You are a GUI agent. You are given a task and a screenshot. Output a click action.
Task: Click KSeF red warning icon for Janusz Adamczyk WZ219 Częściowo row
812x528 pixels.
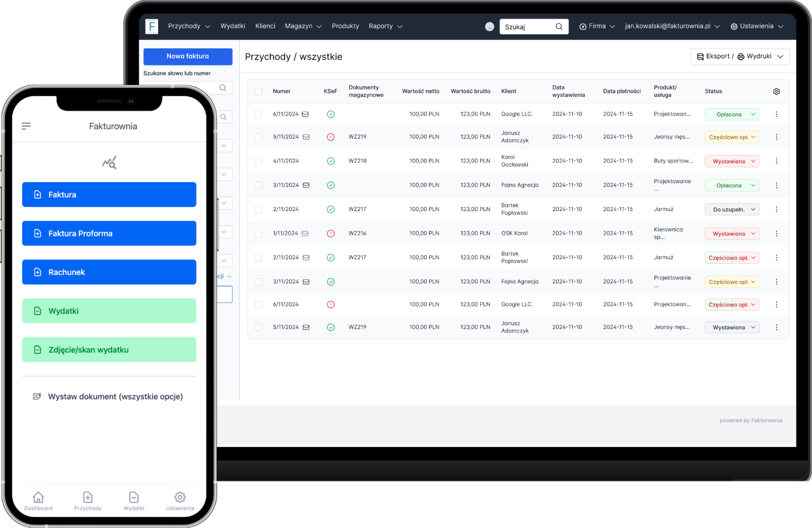[x=331, y=137]
